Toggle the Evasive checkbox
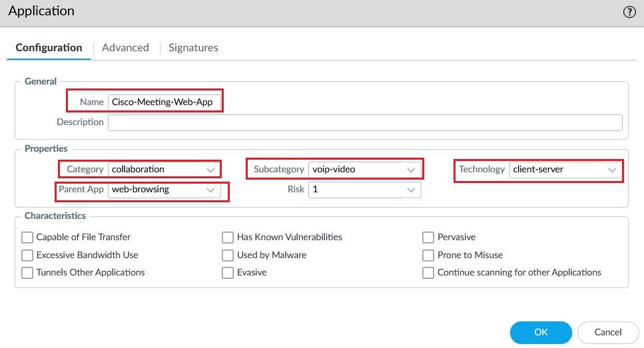This screenshot has height=348, width=644. (228, 273)
